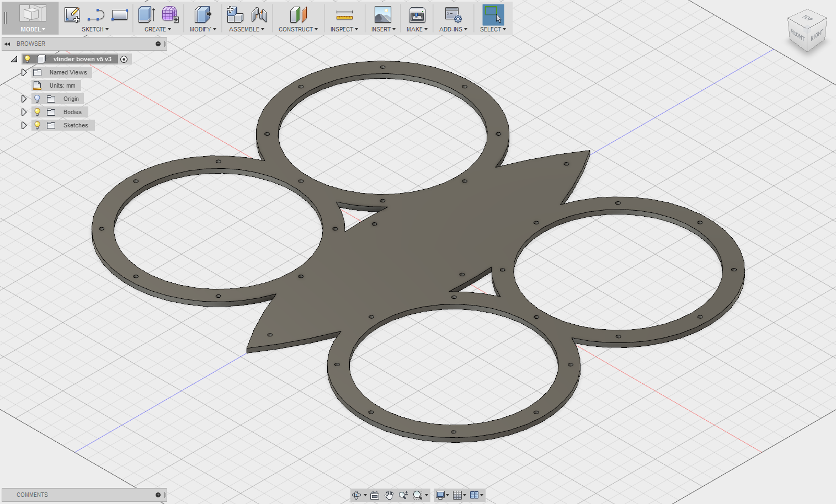
Task: Click the Browser panel minus button
Action: point(158,44)
